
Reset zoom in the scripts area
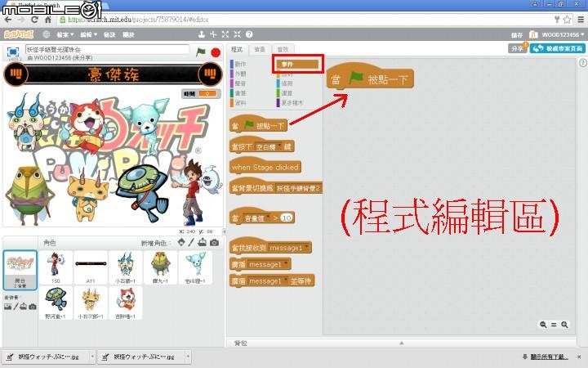(554, 325)
